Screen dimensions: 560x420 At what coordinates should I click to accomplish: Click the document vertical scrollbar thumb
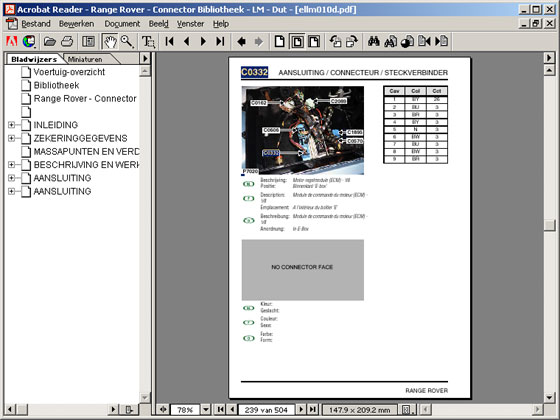click(x=549, y=225)
